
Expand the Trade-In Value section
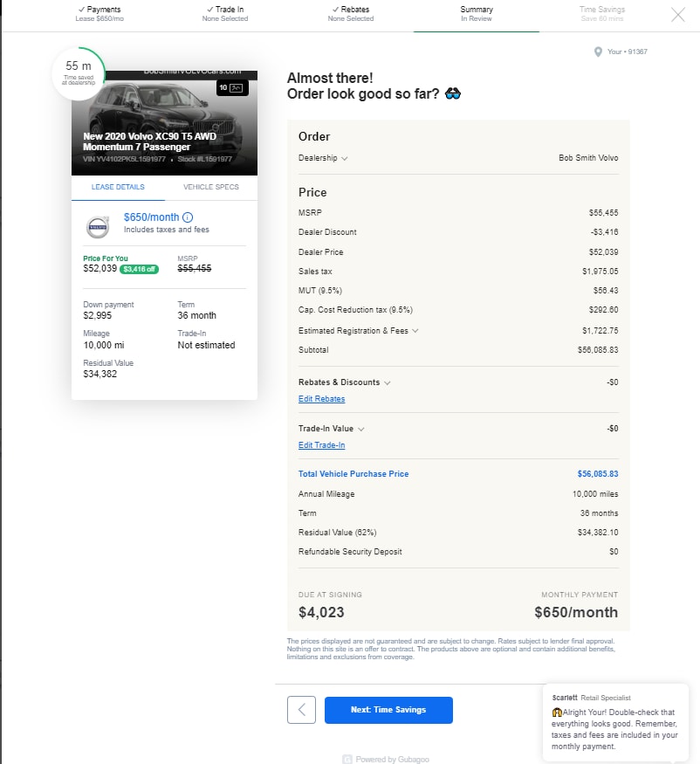pos(361,430)
